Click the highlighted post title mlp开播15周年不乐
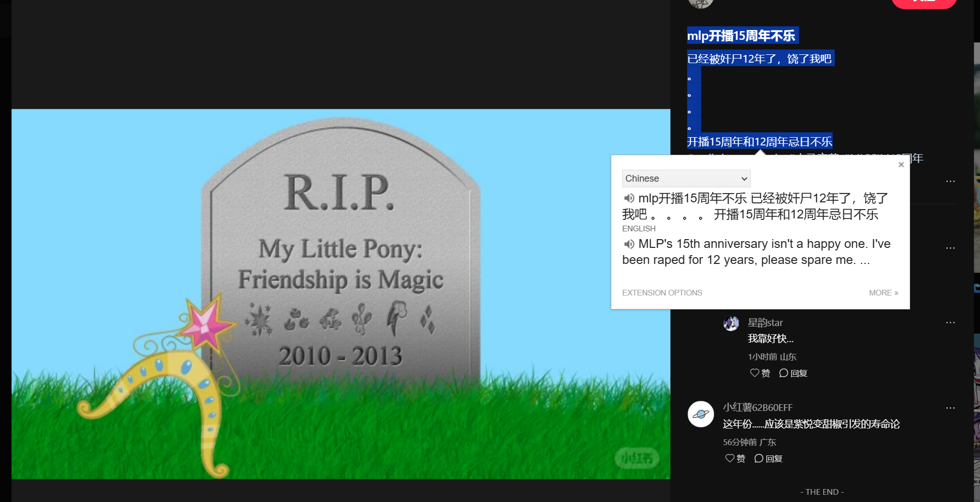 point(741,36)
